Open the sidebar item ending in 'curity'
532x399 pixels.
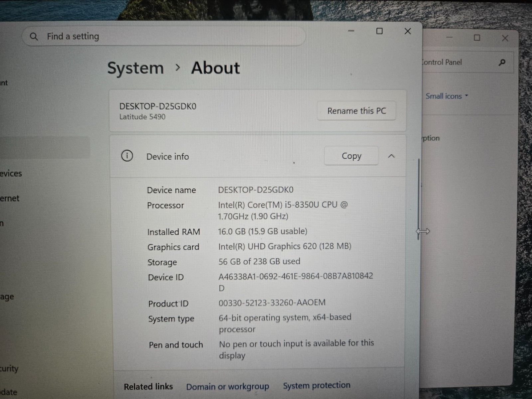click(x=9, y=368)
